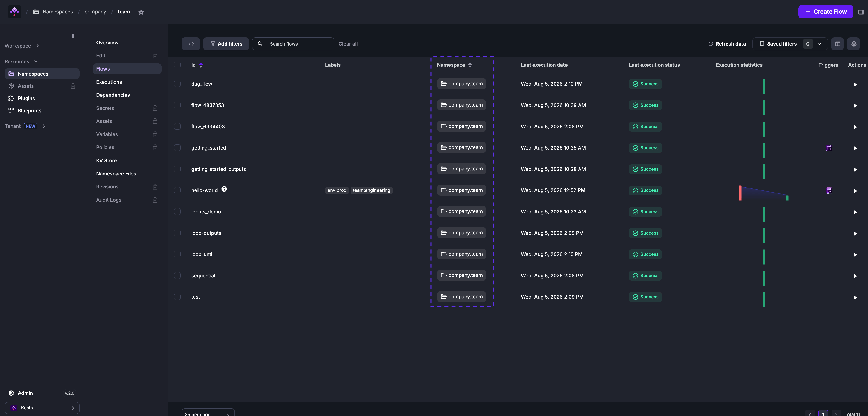Click the test row execution statistics bar
Screen dimensions: 868x416
(763, 299)
